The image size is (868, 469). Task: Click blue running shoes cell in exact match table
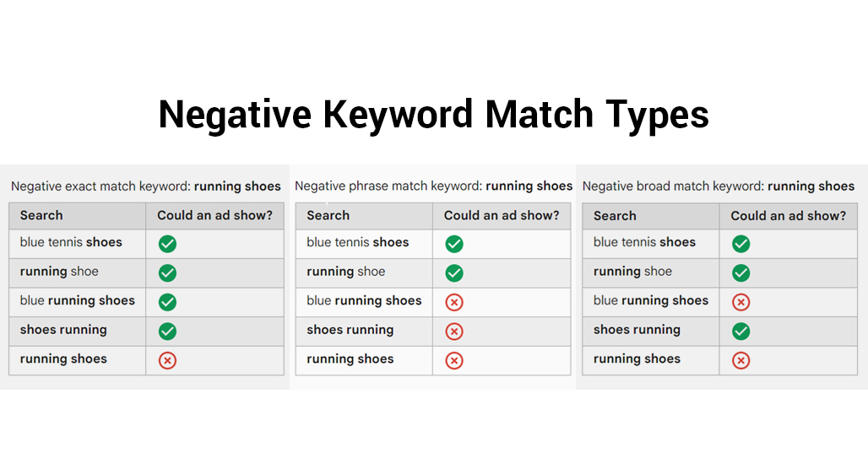(78, 302)
